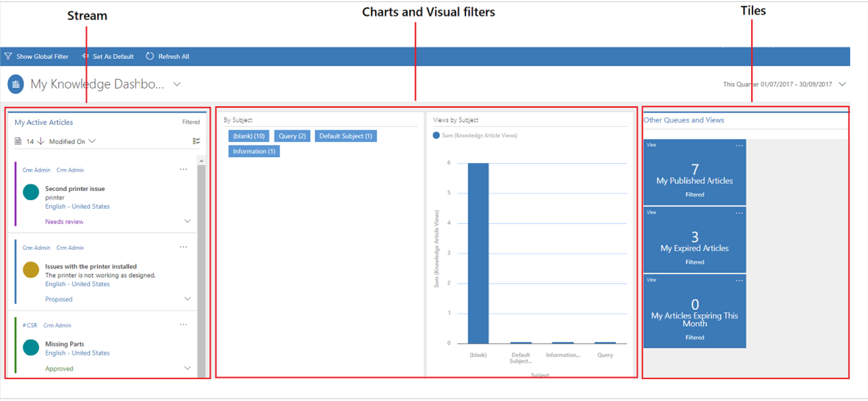The width and height of the screenshot is (868, 401).
Task: Click the teal avatar of Second printer issue
Action: click(x=31, y=192)
